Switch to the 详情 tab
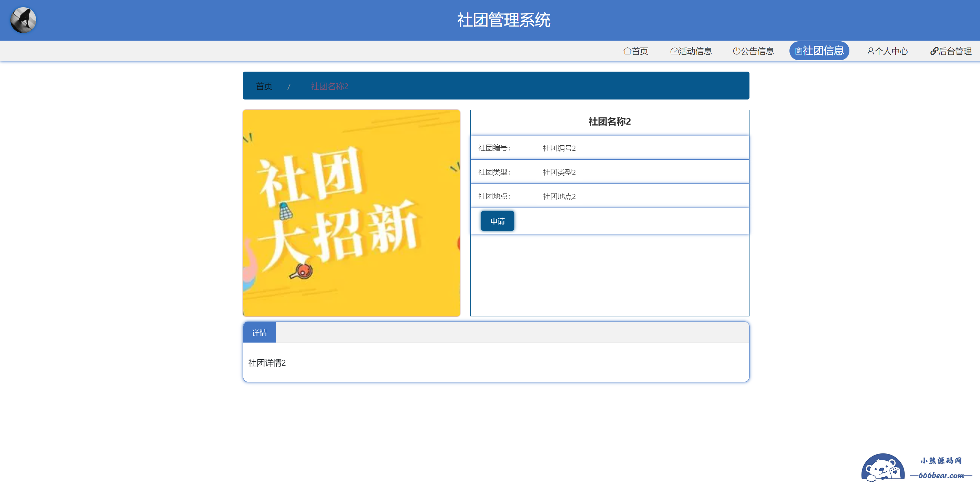The image size is (980, 482). pyautogui.click(x=259, y=333)
